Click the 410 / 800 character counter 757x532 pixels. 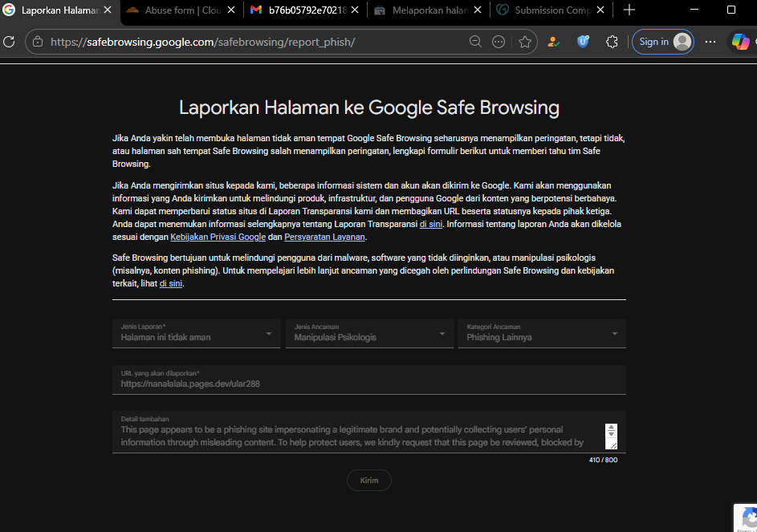click(x=603, y=460)
